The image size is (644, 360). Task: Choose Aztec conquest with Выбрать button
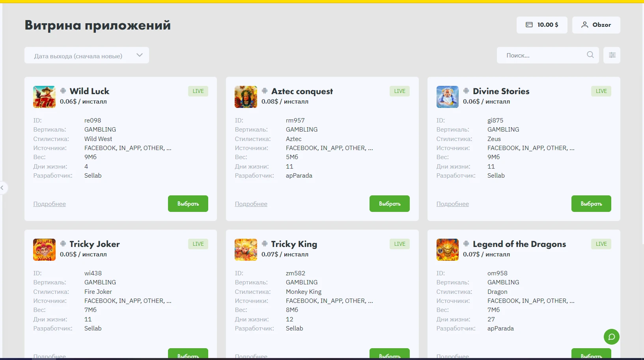390,204
